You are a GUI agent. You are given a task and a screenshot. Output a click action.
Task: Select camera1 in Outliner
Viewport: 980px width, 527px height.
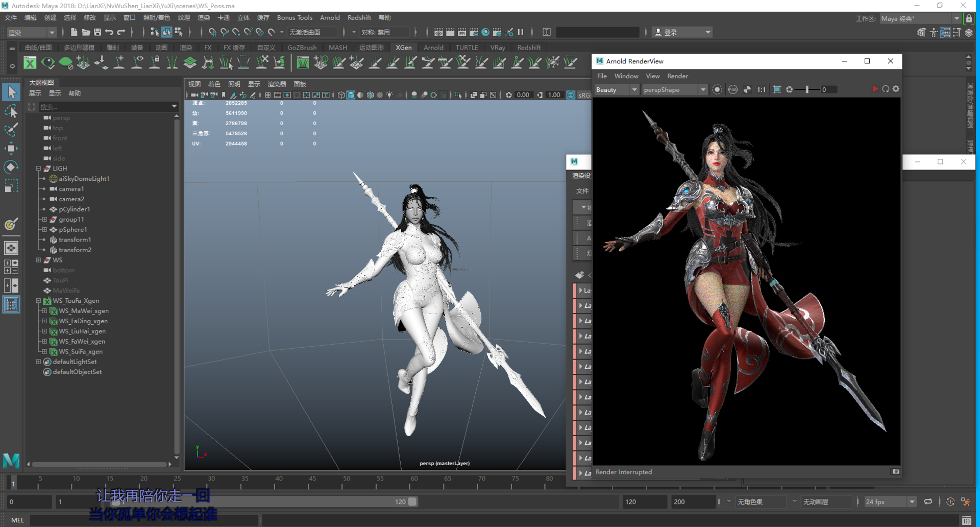pyautogui.click(x=71, y=189)
